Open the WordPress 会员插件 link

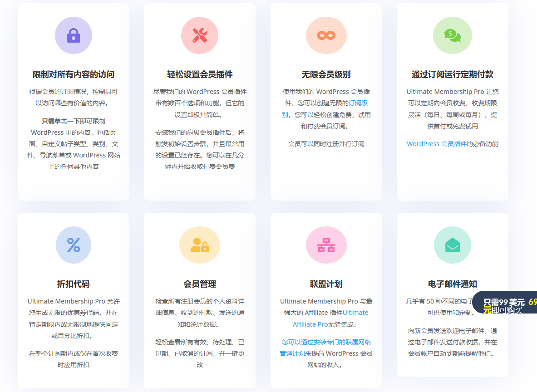[x=436, y=144]
